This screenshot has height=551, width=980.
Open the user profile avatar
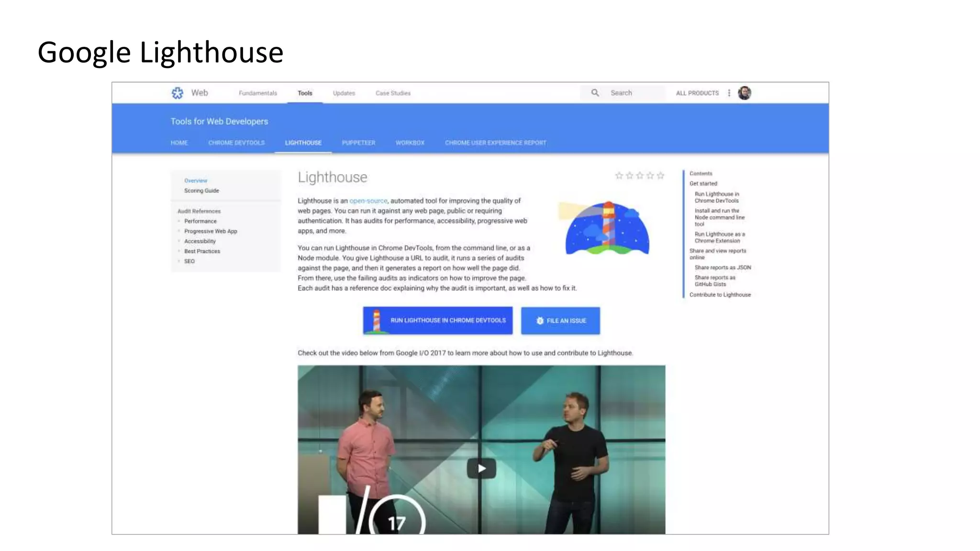pos(744,93)
